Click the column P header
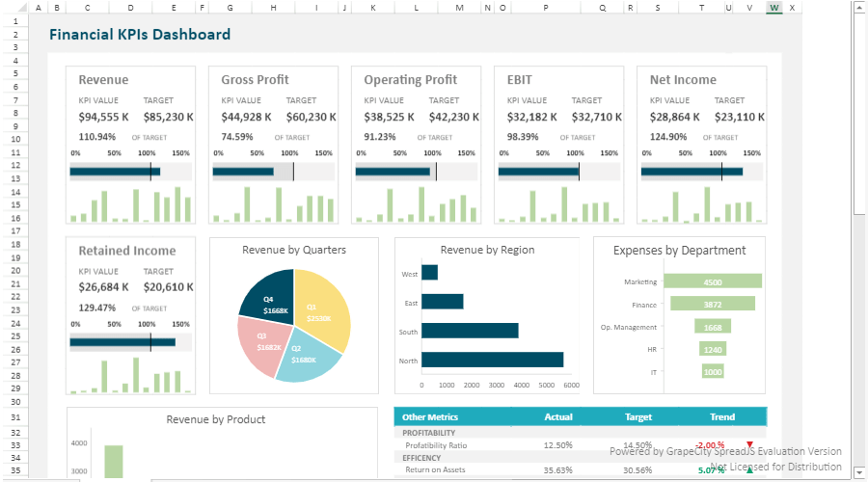 (546, 8)
